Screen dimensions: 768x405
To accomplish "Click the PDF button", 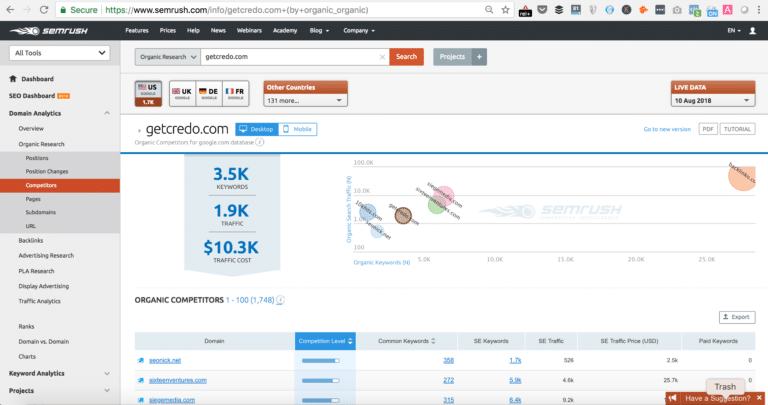I will (708, 129).
